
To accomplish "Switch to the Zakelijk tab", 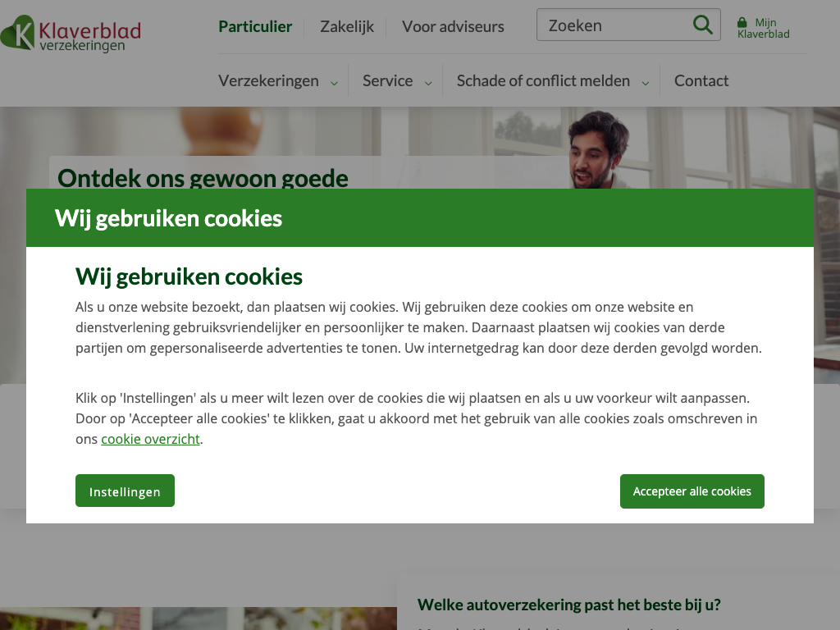I will (x=347, y=27).
